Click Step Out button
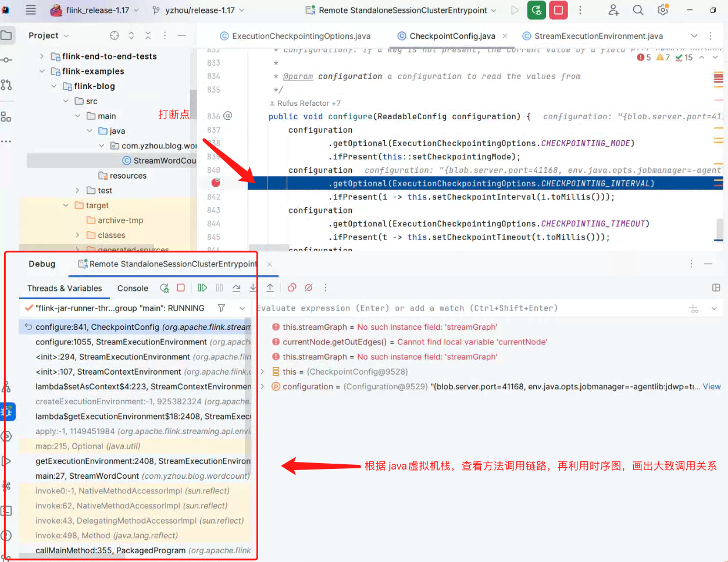This screenshot has width=728, height=562. [270, 288]
